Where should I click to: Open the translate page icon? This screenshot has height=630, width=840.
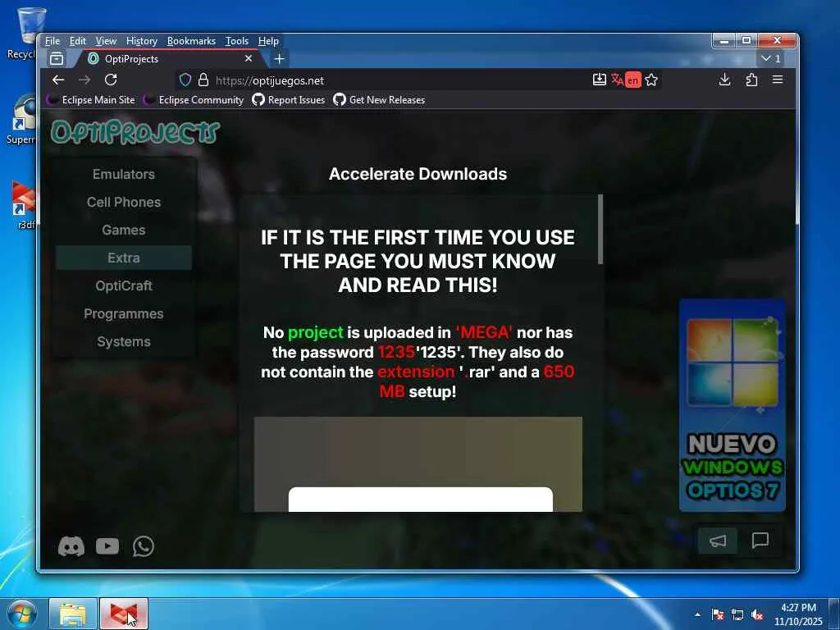(x=617, y=80)
